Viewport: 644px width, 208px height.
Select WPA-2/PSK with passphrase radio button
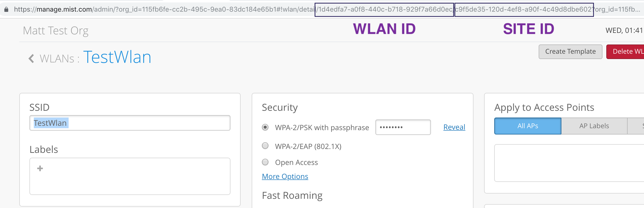coord(265,127)
